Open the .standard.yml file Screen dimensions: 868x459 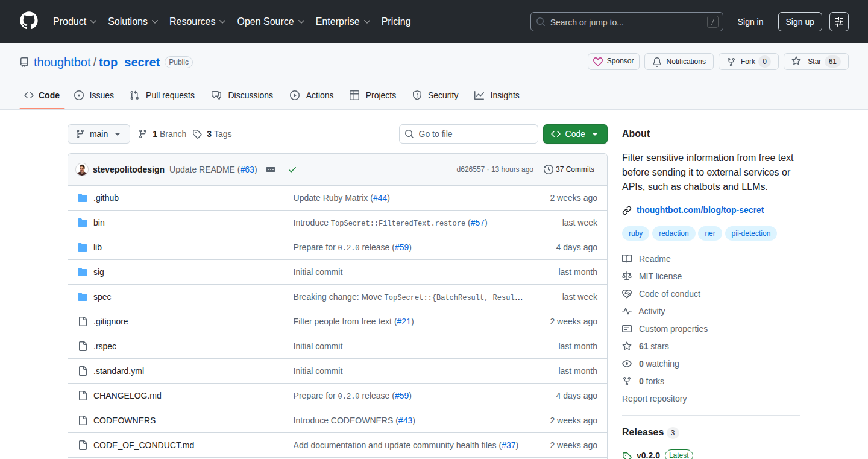pos(119,371)
